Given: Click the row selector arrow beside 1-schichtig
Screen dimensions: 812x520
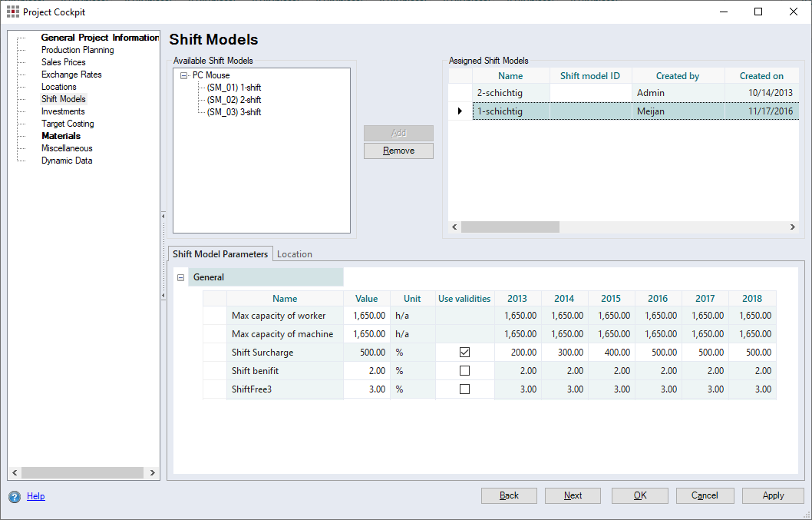Looking at the screenshot, I should [x=460, y=111].
